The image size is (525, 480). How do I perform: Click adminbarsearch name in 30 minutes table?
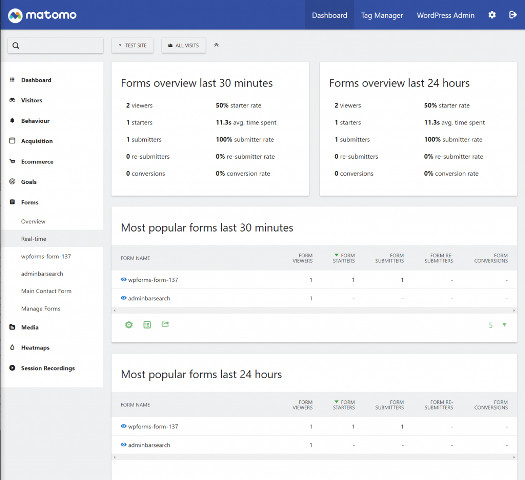tap(149, 298)
